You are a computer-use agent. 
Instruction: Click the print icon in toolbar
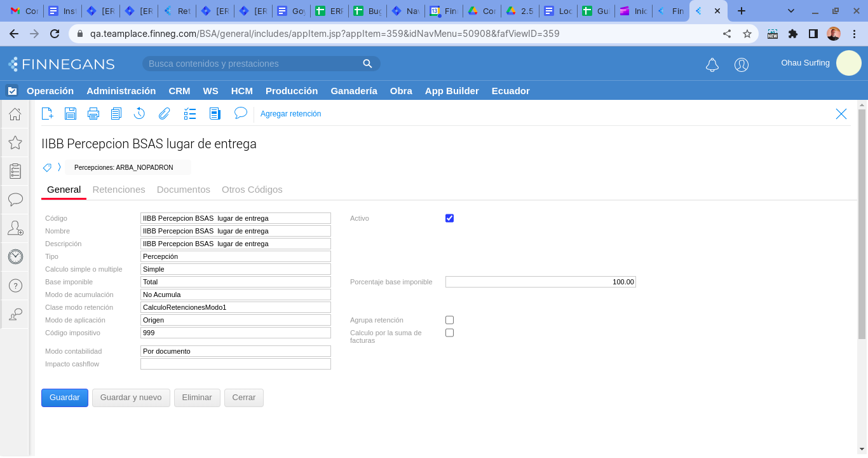(x=93, y=114)
